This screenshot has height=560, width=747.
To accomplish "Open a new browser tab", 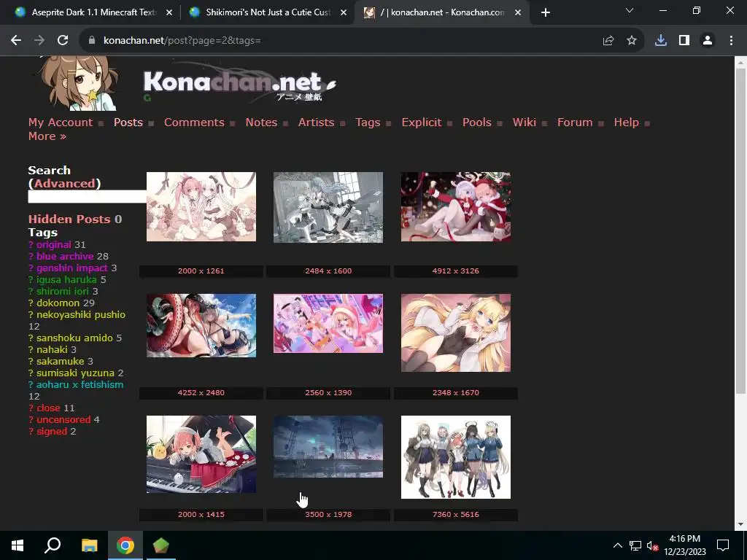I will (x=546, y=13).
